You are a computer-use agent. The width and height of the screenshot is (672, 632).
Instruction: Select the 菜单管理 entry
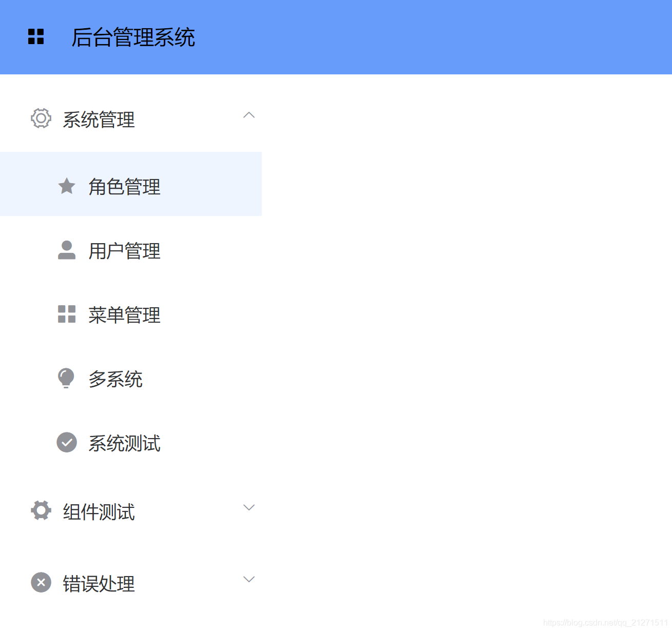point(124,314)
